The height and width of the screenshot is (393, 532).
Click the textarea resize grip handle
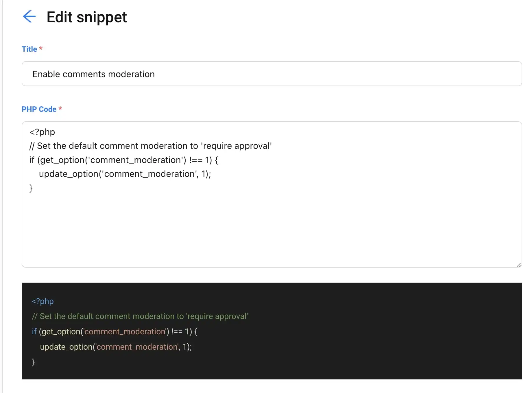tap(518, 264)
